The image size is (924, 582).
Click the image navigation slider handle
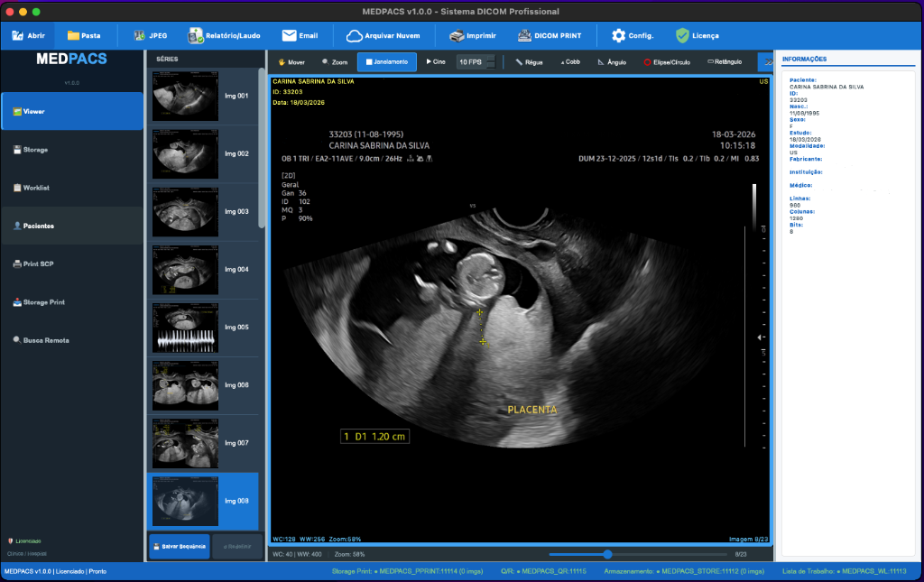(x=607, y=554)
